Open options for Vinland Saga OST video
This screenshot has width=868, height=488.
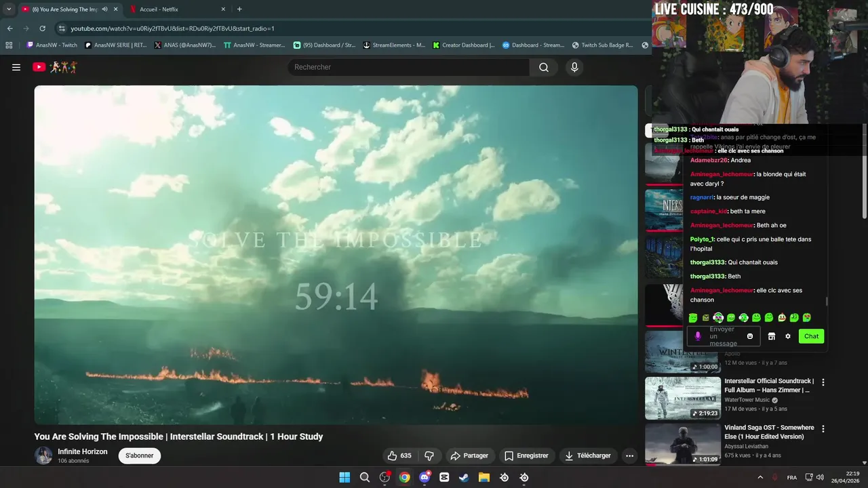tap(823, 429)
